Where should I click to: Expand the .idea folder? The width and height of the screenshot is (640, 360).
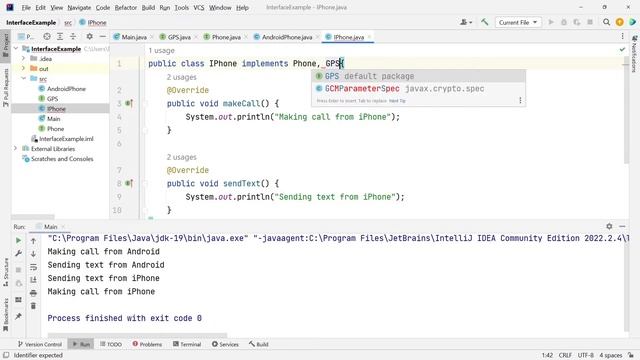[x=23, y=58]
